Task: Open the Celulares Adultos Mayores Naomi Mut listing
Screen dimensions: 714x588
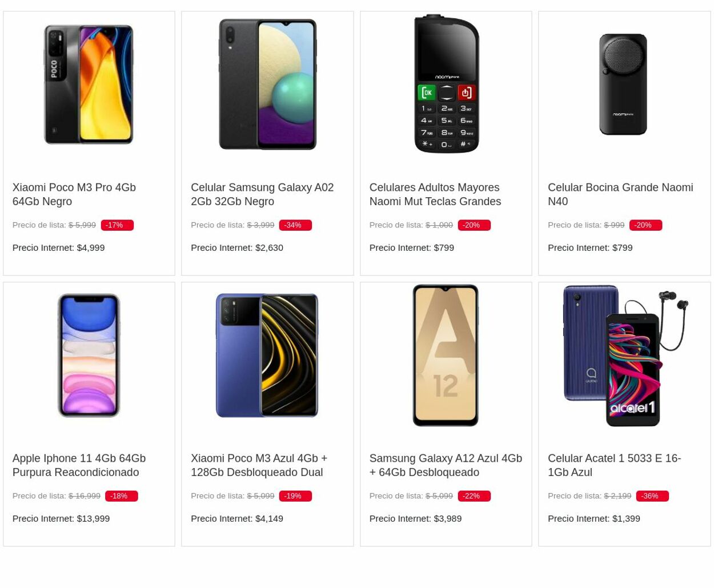Action: (x=435, y=194)
